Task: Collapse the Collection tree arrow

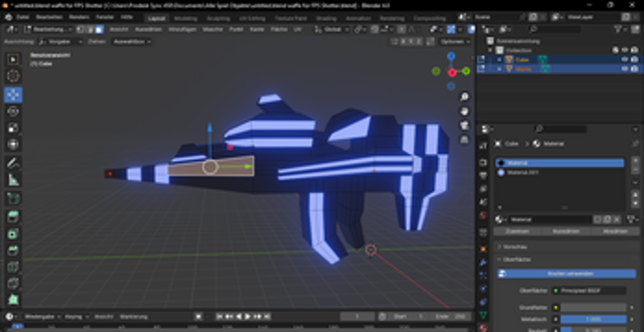Action: pos(490,50)
